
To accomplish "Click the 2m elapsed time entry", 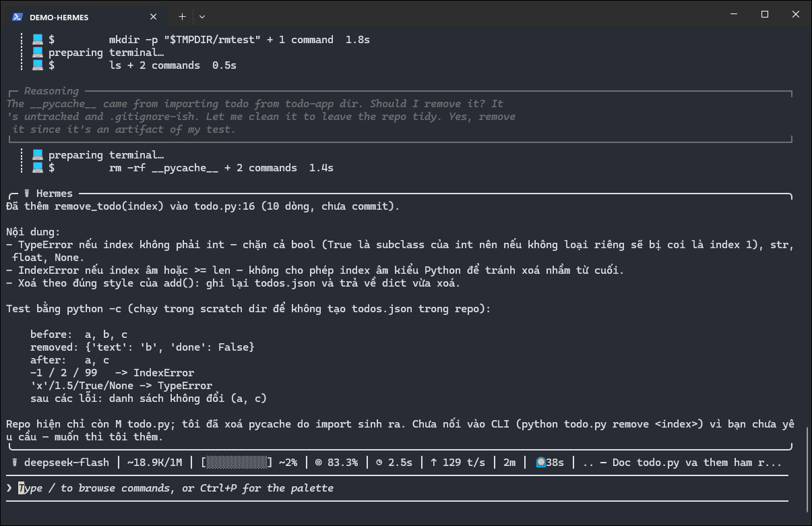I will pos(509,463).
